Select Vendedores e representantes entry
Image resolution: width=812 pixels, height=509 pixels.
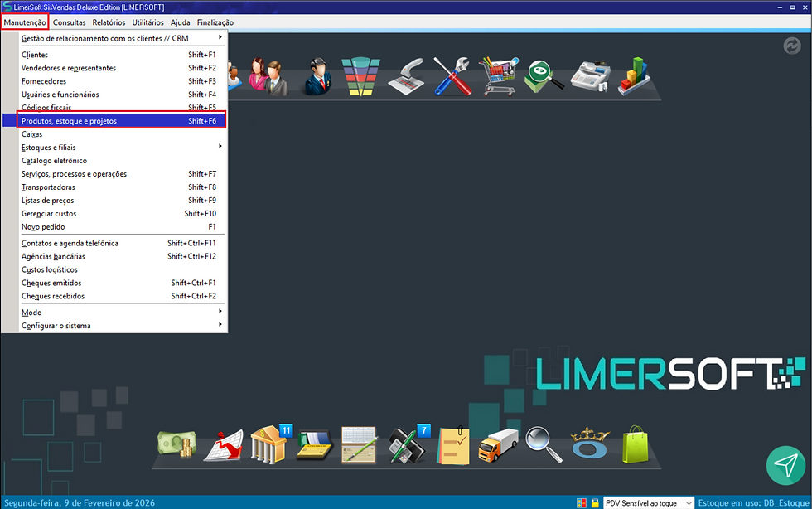click(114, 68)
